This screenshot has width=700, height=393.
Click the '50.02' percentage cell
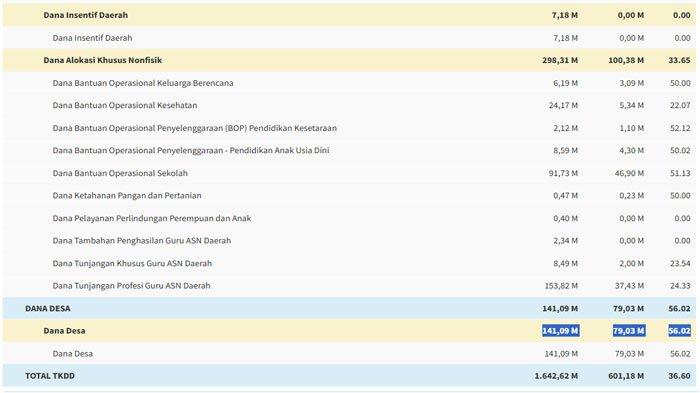[x=680, y=150]
